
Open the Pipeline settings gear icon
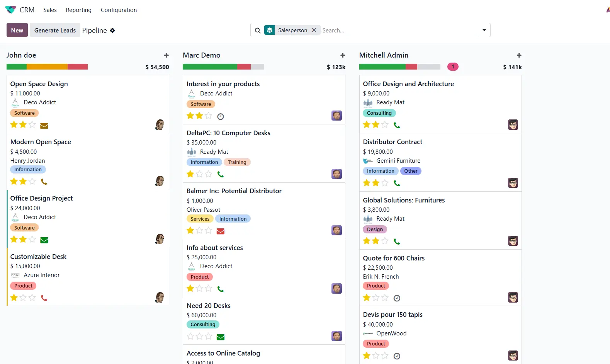point(112,31)
